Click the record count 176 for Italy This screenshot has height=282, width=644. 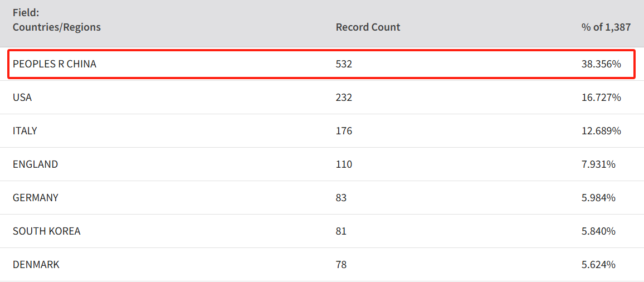[x=344, y=131]
